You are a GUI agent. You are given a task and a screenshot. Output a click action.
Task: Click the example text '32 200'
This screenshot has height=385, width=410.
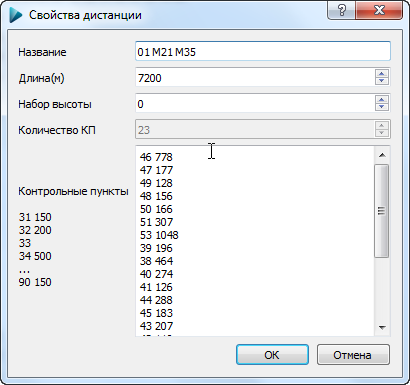(35, 230)
